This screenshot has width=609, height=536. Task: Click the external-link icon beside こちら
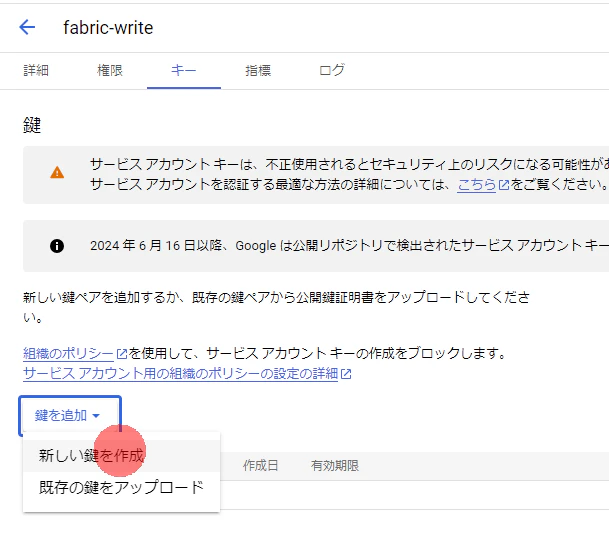click(504, 185)
